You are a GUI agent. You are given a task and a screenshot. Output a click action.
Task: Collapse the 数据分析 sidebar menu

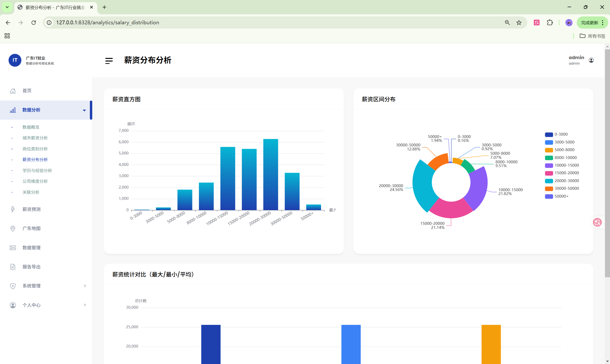[x=84, y=110]
